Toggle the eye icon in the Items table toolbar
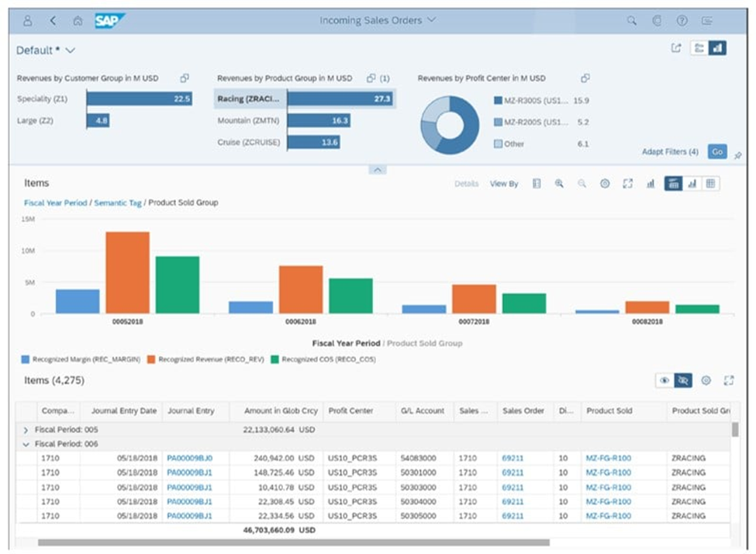The image size is (756, 554). click(x=665, y=380)
